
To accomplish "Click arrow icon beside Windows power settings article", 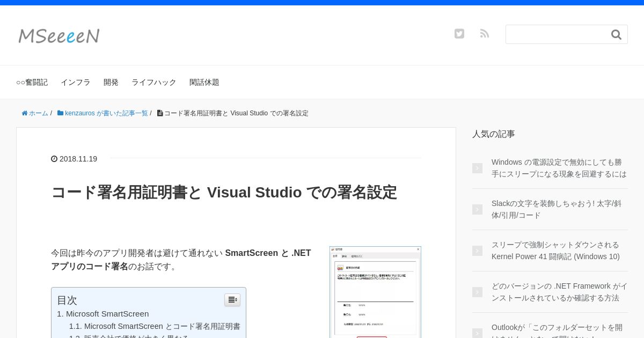I will click(477, 168).
